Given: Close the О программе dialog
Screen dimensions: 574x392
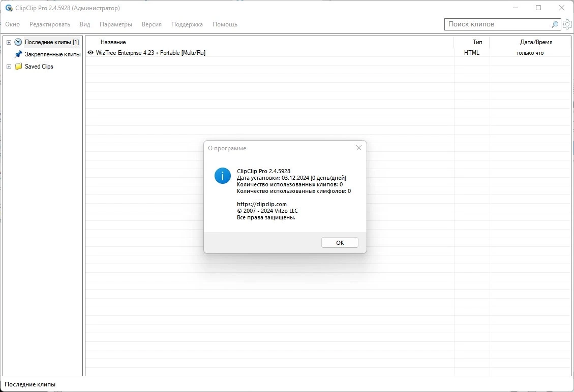Looking at the screenshot, I should point(359,148).
